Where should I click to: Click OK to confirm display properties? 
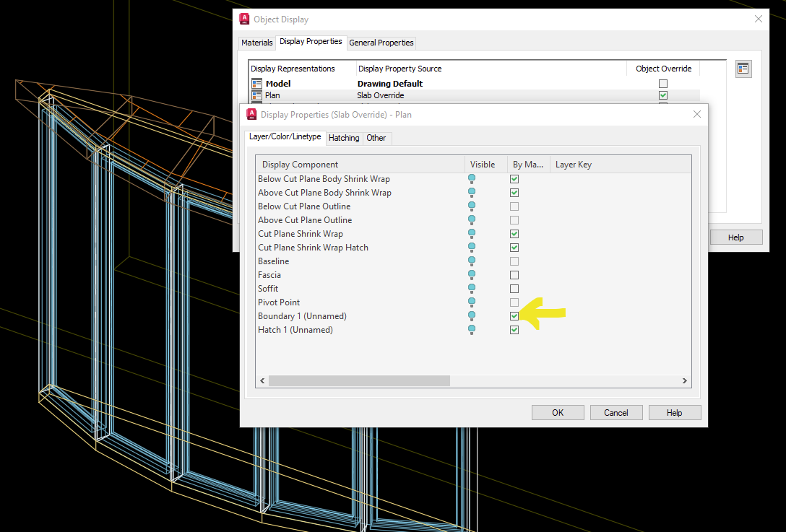(557, 412)
